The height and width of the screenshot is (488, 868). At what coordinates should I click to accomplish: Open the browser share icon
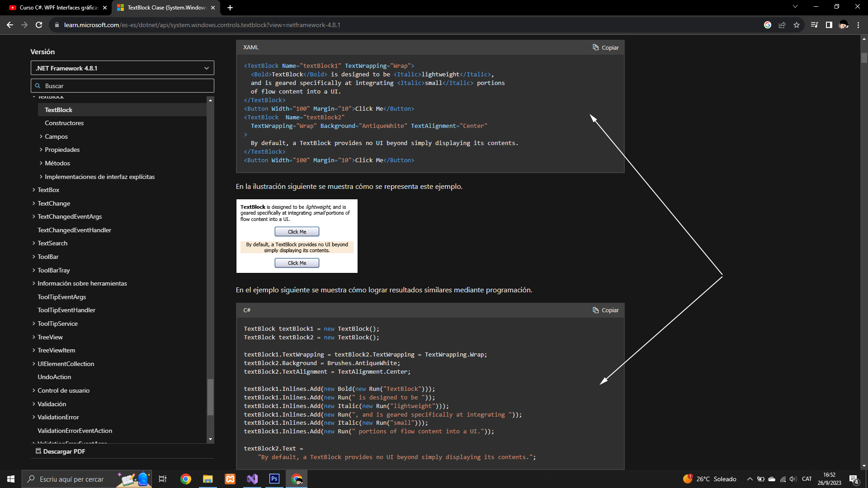coord(782,25)
